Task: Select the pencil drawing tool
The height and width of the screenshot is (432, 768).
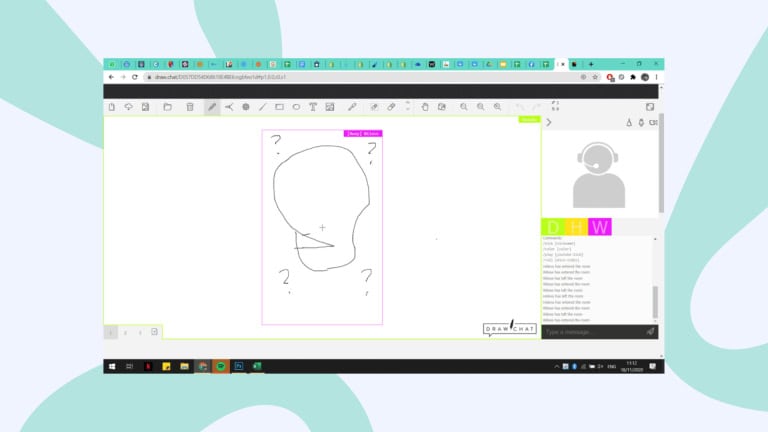Action: click(212, 107)
